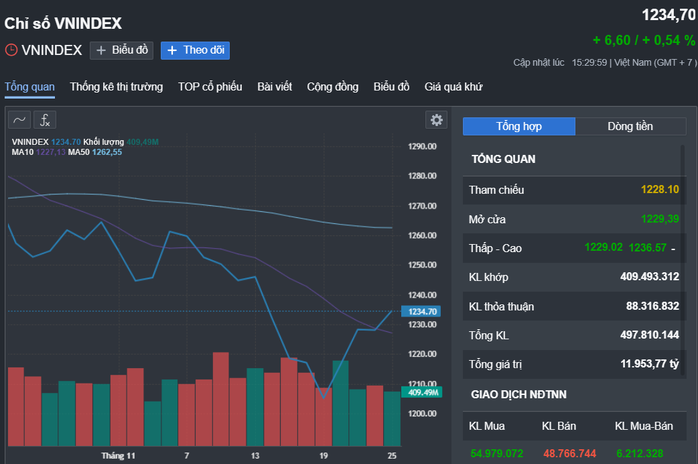Image resolution: width=698 pixels, height=464 pixels.
Task: Click the Tháng 11 date axis label
Action: (x=118, y=456)
